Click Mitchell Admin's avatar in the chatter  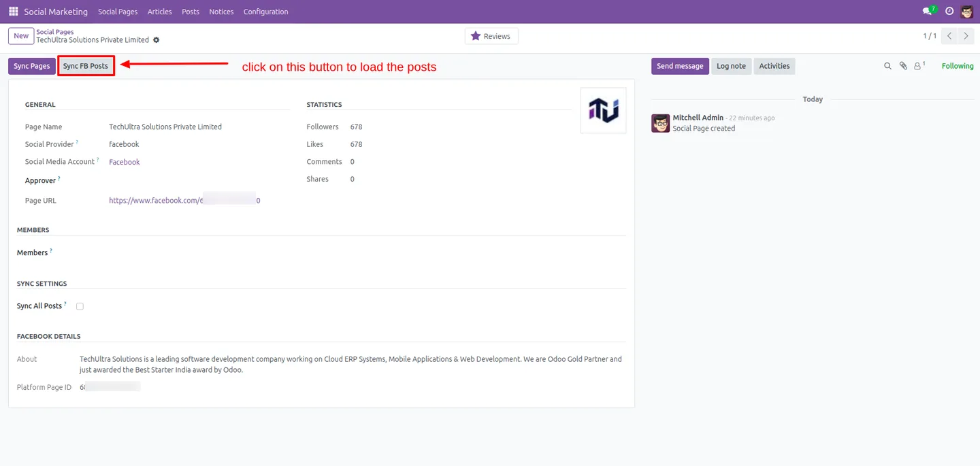click(660, 123)
